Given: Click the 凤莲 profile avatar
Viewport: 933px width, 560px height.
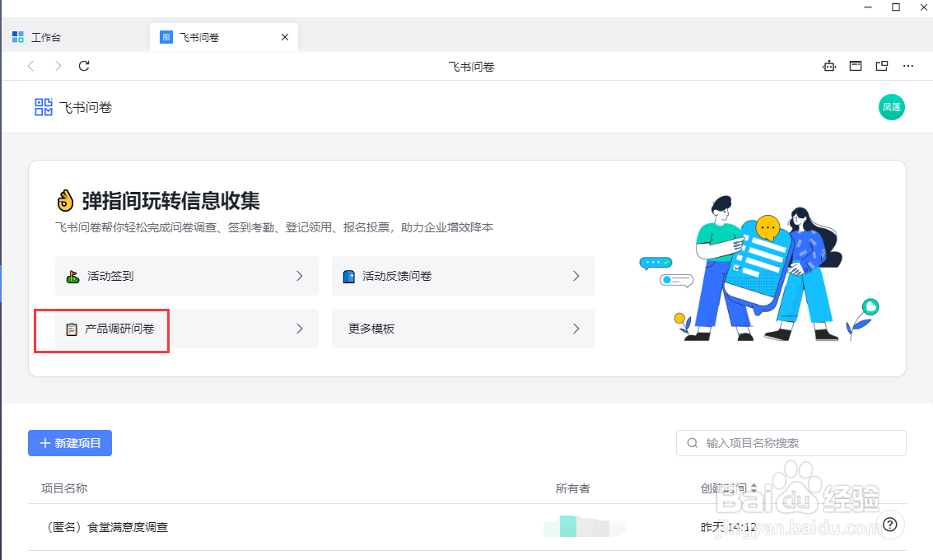Looking at the screenshot, I should point(891,107).
